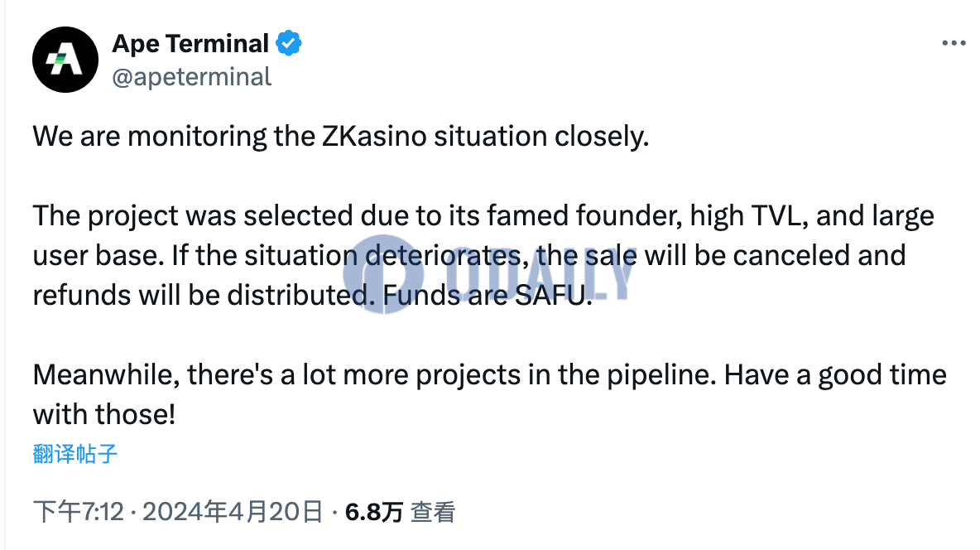Open the Ape Terminal display name
Image resolution: width=980 pixels, height=550 pixels.
point(190,44)
